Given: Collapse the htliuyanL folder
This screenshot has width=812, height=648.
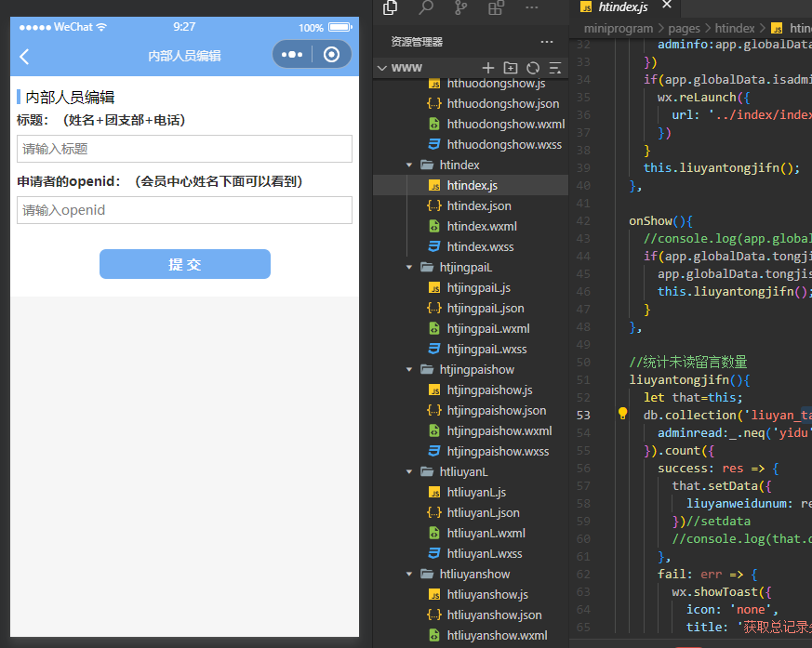Looking at the screenshot, I should click(x=409, y=472).
